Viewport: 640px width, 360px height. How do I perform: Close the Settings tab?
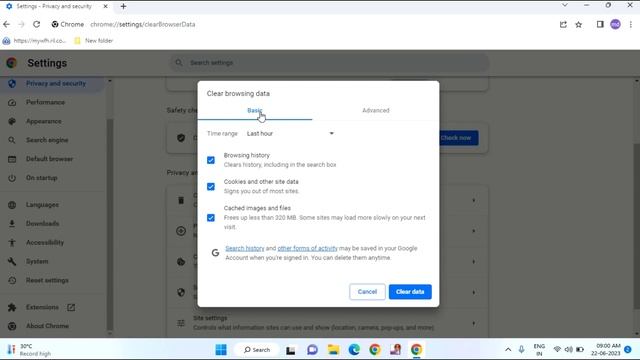(105, 6)
